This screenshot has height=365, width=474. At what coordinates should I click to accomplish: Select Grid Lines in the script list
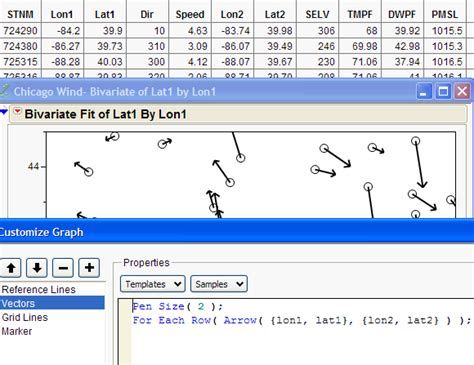(x=25, y=317)
